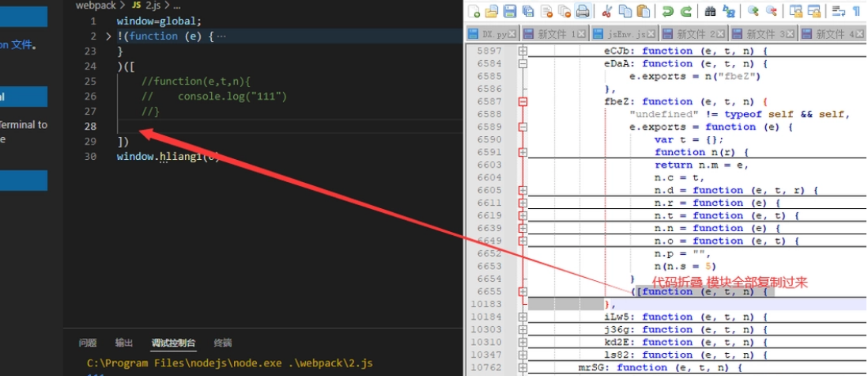Expand the n.n function at line 6639

523,229
